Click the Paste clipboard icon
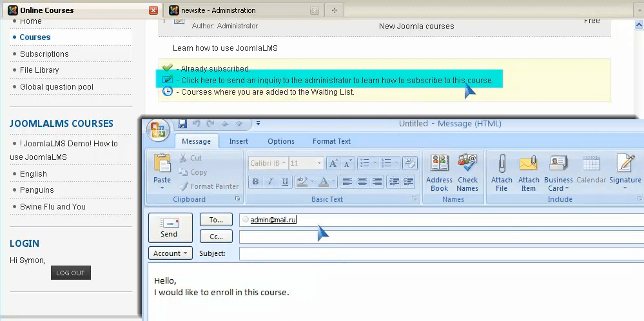 (x=162, y=163)
